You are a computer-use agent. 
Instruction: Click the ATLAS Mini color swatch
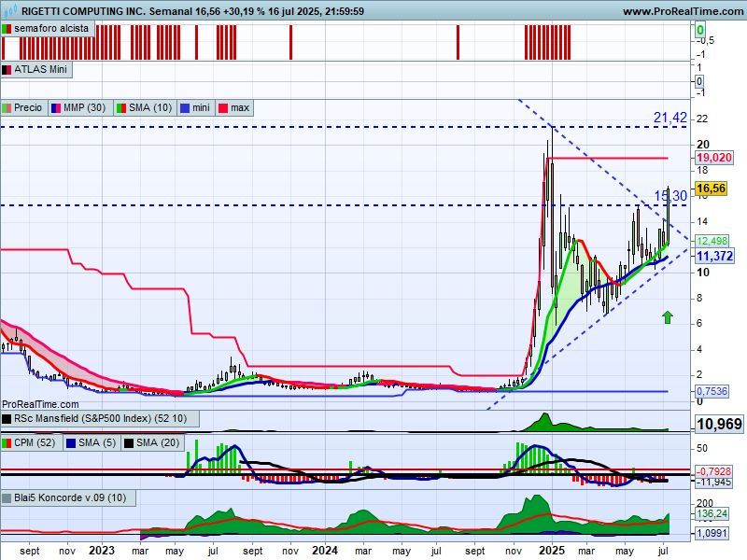tap(7, 70)
